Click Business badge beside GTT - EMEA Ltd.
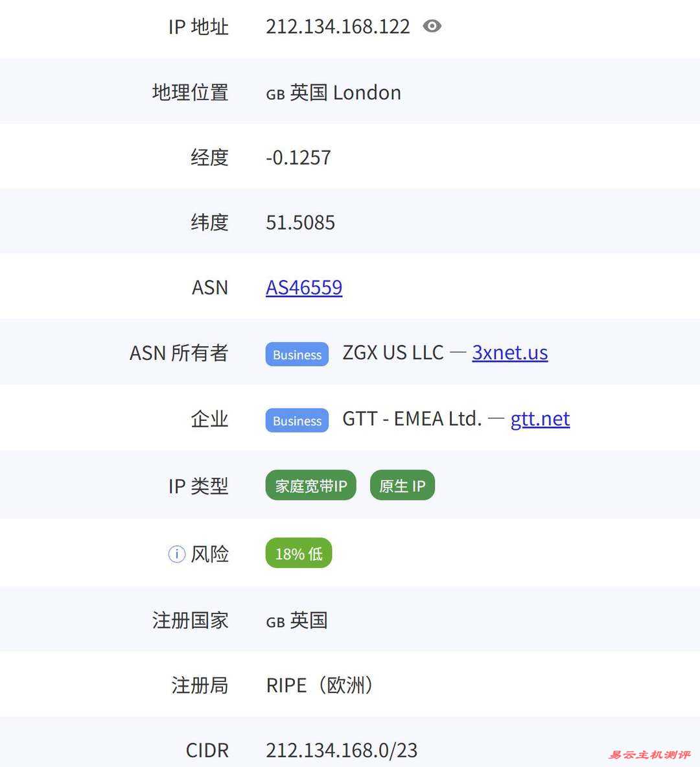700x767 pixels. [x=297, y=420]
